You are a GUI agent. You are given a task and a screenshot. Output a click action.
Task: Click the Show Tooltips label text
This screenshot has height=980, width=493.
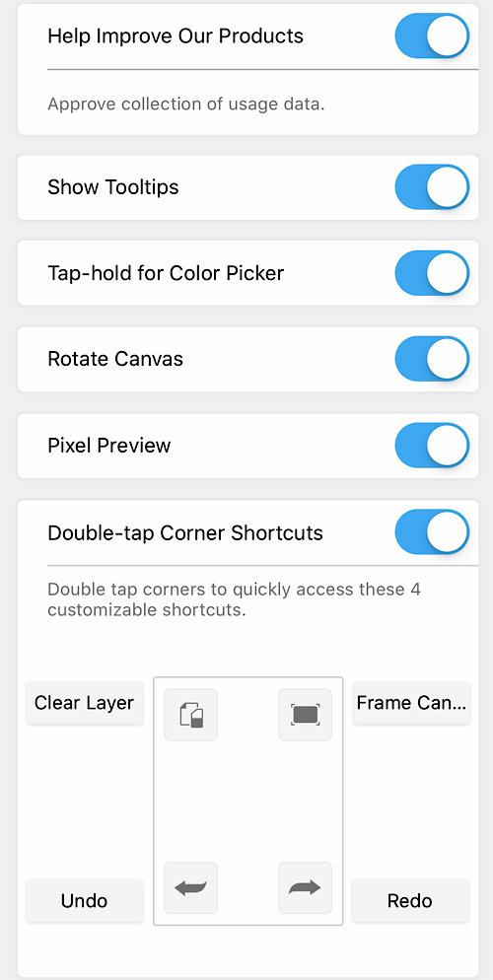[113, 187]
